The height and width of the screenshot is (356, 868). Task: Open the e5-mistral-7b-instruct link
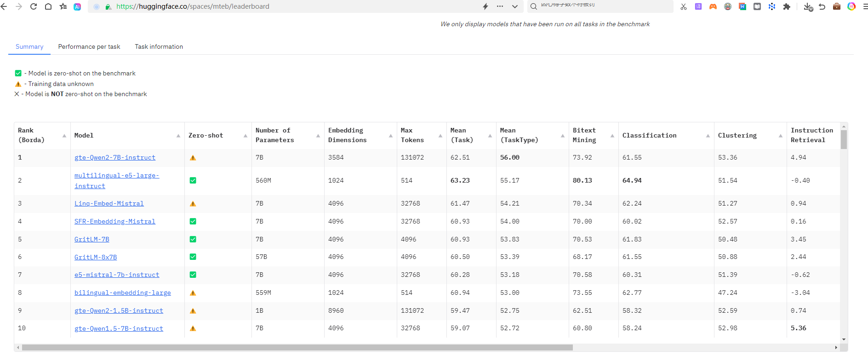pos(117,275)
